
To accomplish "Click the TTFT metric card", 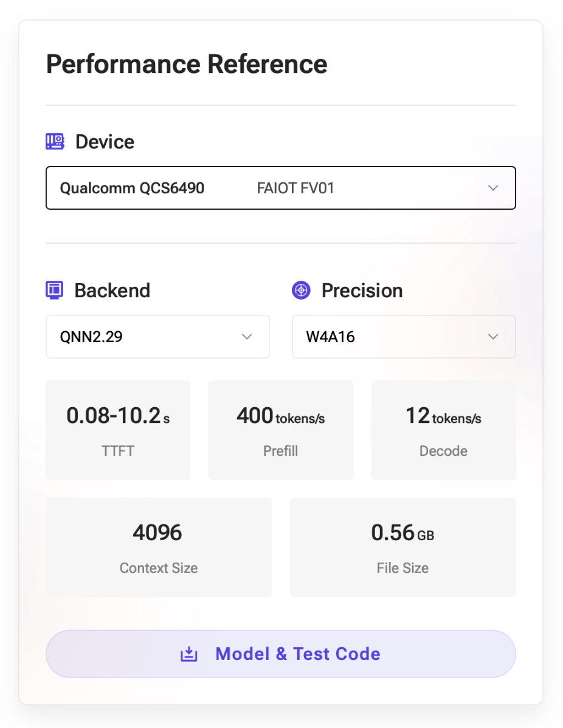I will pos(118,430).
